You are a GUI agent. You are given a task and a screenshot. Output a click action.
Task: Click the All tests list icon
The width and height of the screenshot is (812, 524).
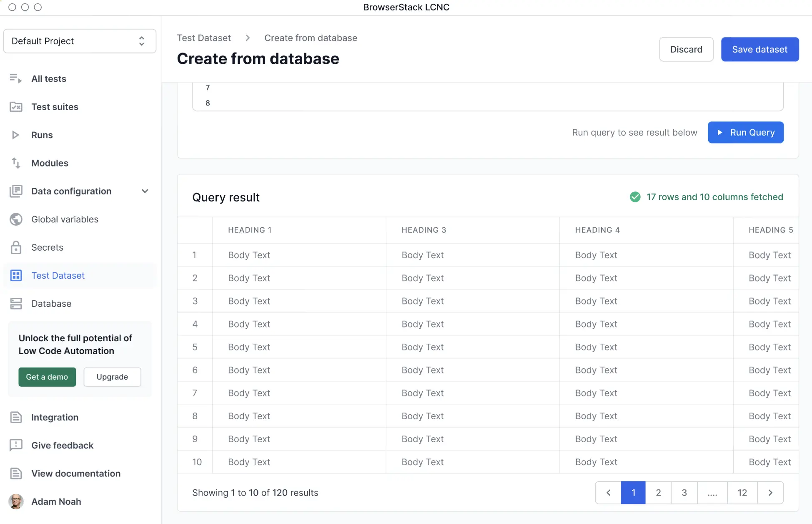(16, 78)
